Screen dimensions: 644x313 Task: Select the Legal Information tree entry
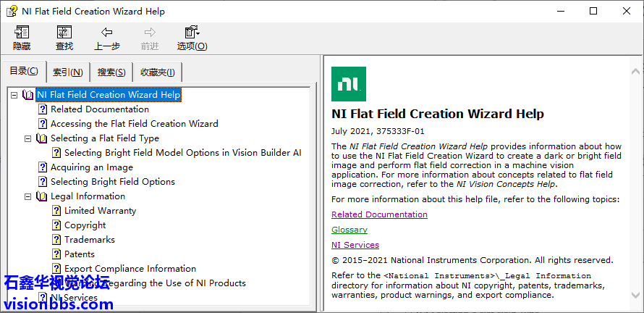(x=88, y=196)
